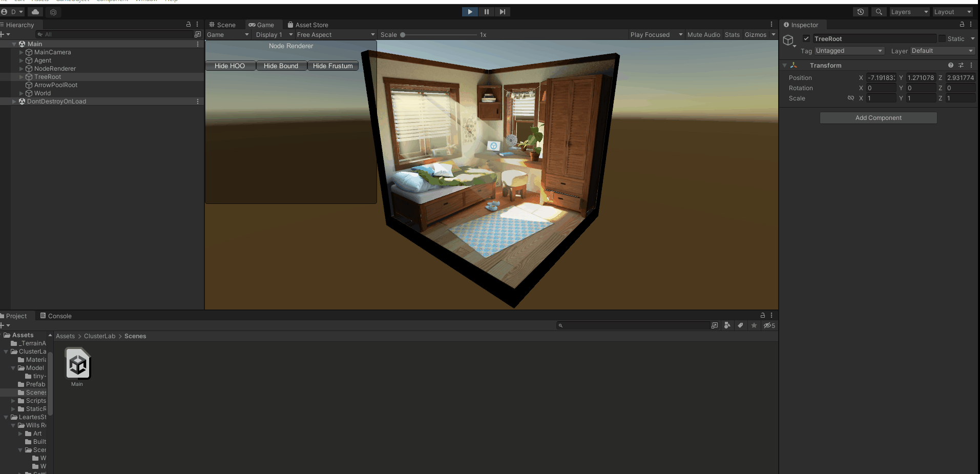Viewport: 980px width, 474px height.
Task: Open the Play Focused dropdown
Action: tap(656, 35)
